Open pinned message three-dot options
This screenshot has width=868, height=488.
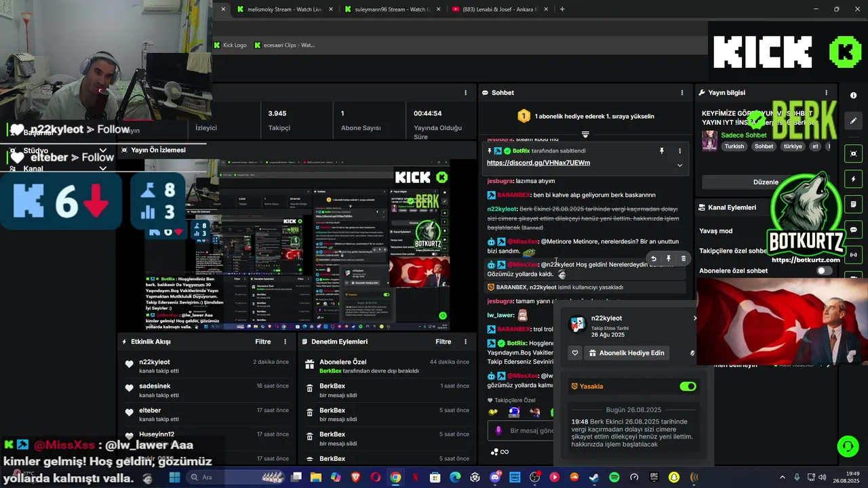(x=680, y=150)
